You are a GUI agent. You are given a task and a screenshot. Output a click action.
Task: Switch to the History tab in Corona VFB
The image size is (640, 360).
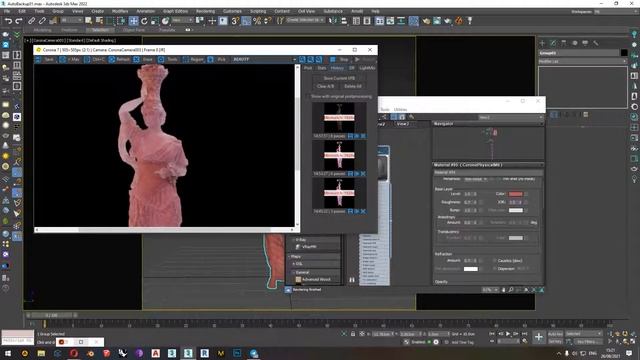[x=337, y=68]
